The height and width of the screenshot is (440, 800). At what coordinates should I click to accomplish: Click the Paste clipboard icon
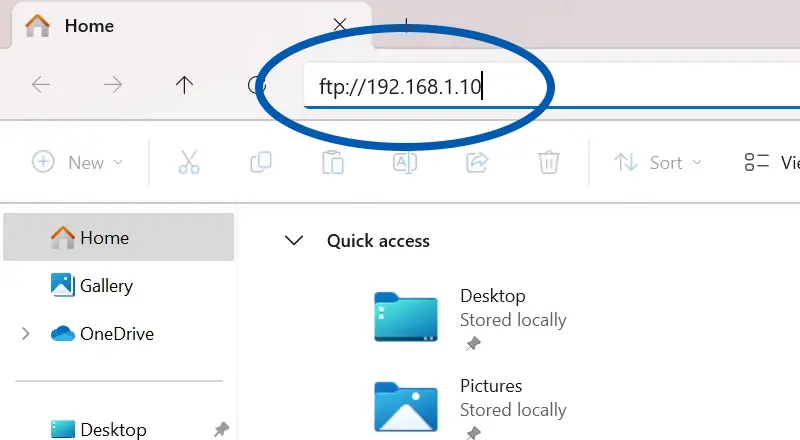tap(333, 162)
